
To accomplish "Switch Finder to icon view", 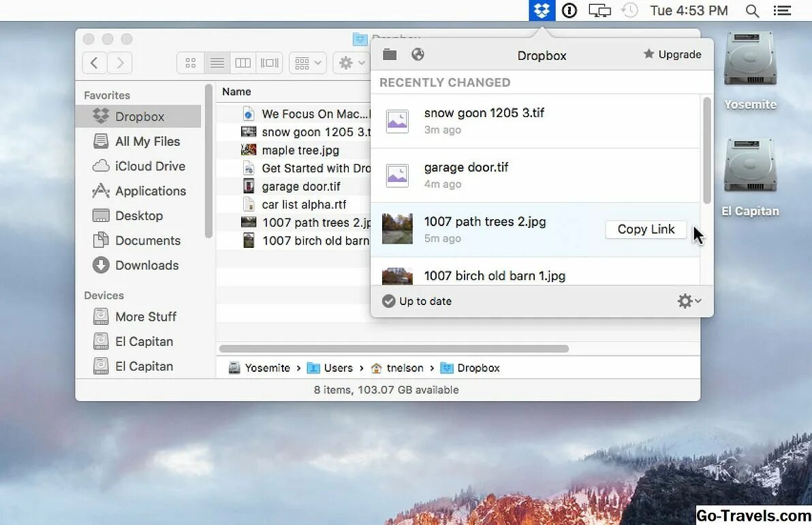I will click(191, 63).
